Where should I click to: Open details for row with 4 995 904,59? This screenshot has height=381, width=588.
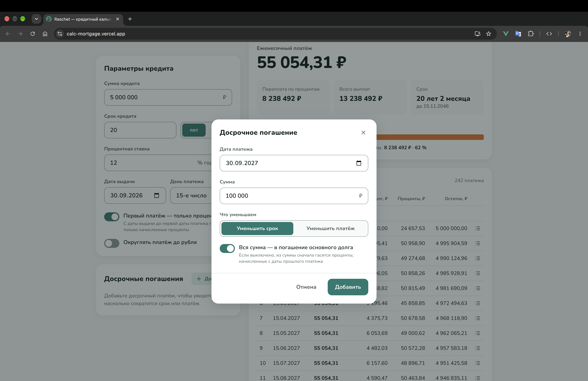coord(477,243)
